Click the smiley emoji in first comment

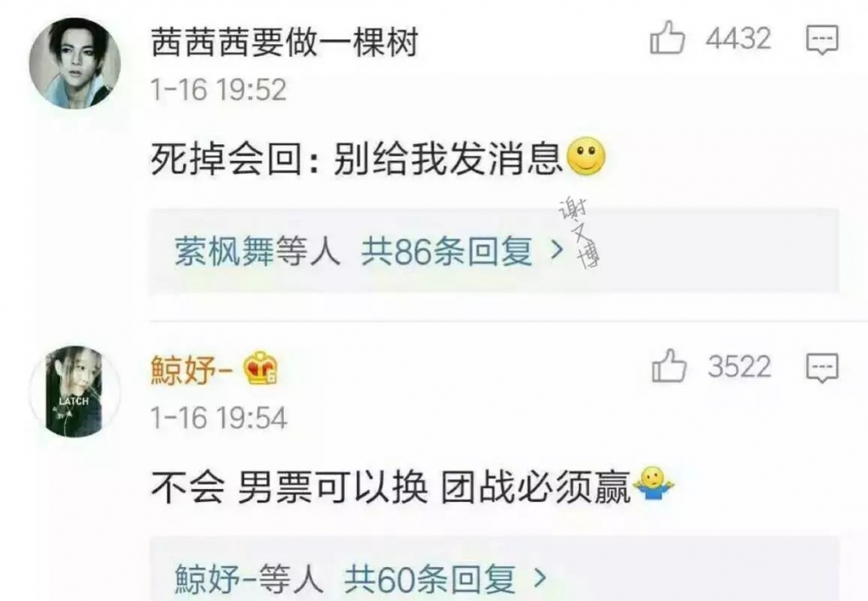586,156
